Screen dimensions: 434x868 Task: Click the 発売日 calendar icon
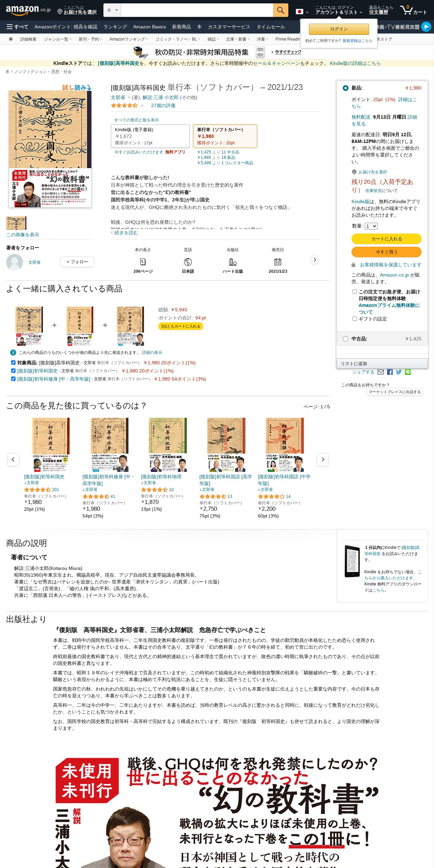[x=278, y=262]
